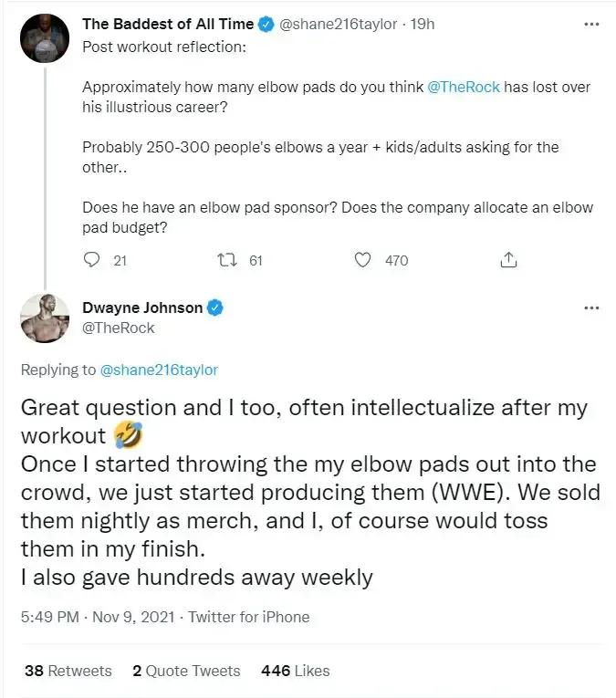Open more options for Shane Taylor's tweet

(591, 26)
